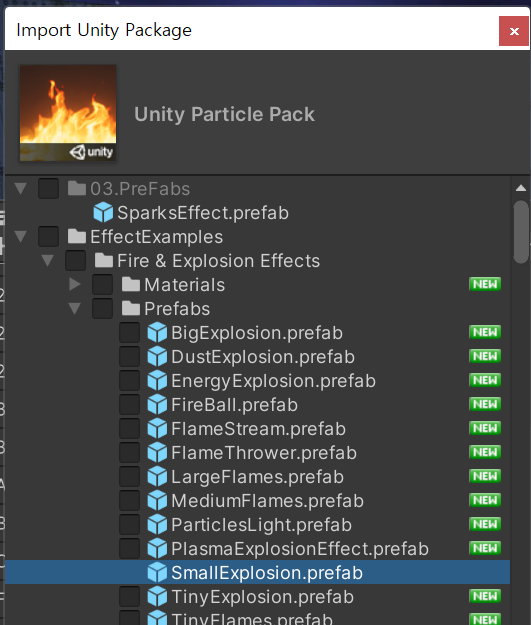Enable the ParticlesLight.prefab checkbox
Image resolution: width=531 pixels, height=625 pixels.
pyautogui.click(x=130, y=525)
